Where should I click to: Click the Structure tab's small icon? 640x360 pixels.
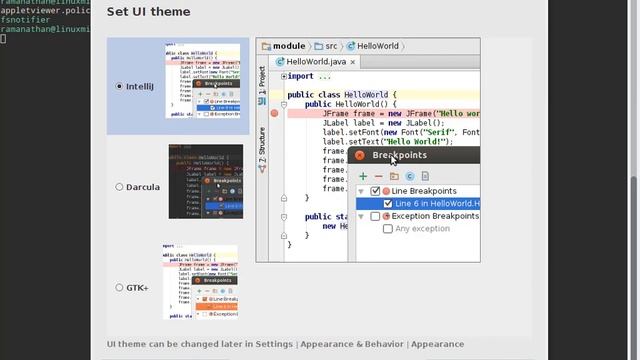pyautogui.click(x=262, y=169)
